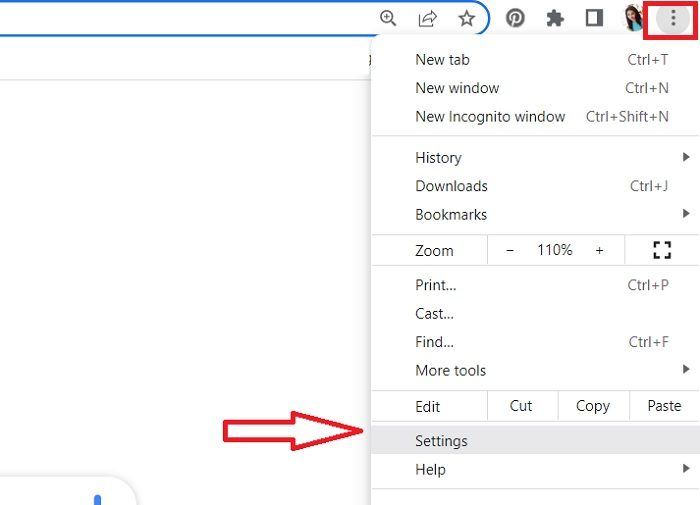
Task: Expand the History submenu
Action: tap(535, 158)
